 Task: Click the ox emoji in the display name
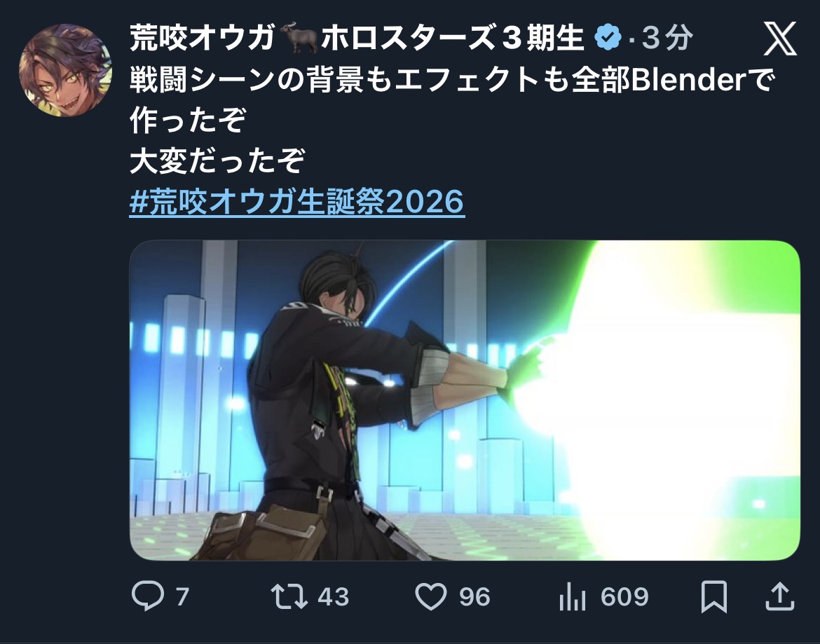[299, 38]
